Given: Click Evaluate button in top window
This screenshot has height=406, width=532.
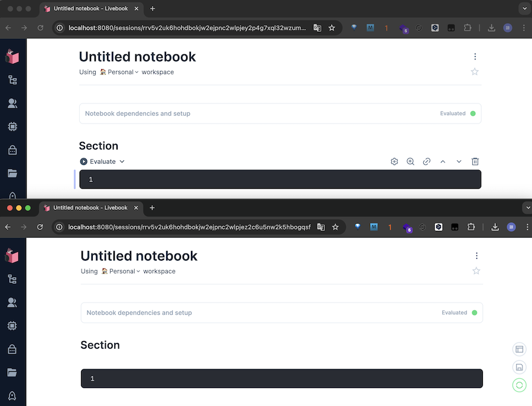Looking at the screenshot, I should click(98, 161).
